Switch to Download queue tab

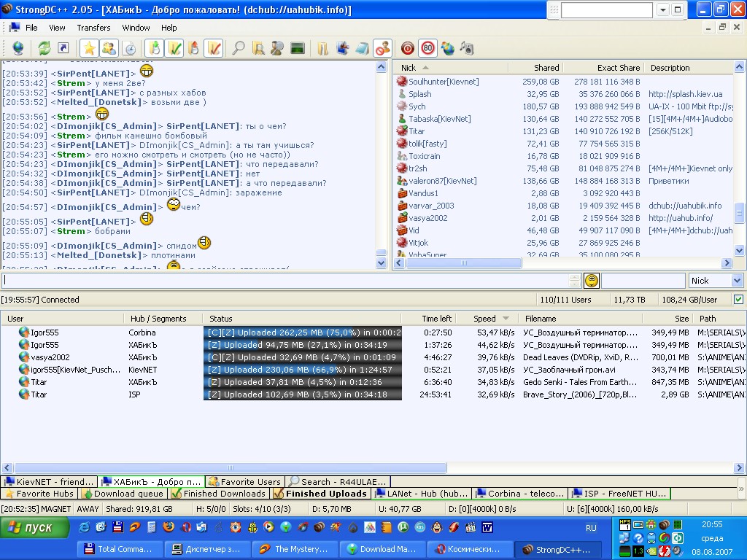(123, 494)
